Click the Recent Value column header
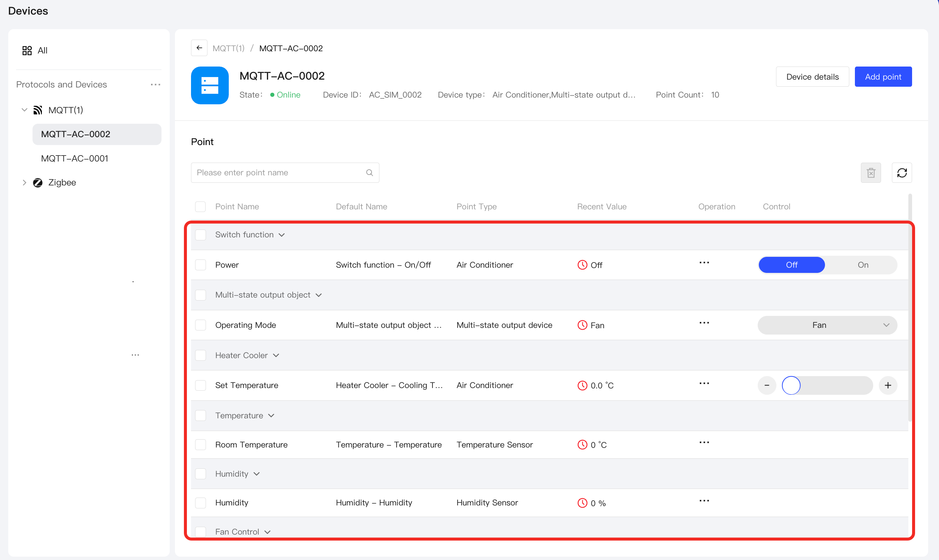Image resolution: width=939 pixels, height=560 pixels. pyautogui.click(x=601, y=207)
